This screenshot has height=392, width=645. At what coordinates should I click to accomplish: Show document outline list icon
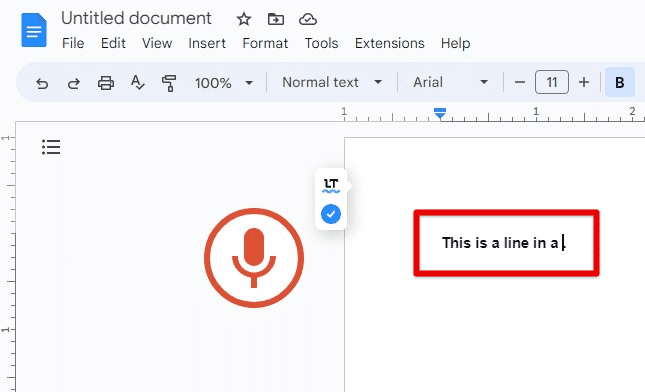click(51, 147)
